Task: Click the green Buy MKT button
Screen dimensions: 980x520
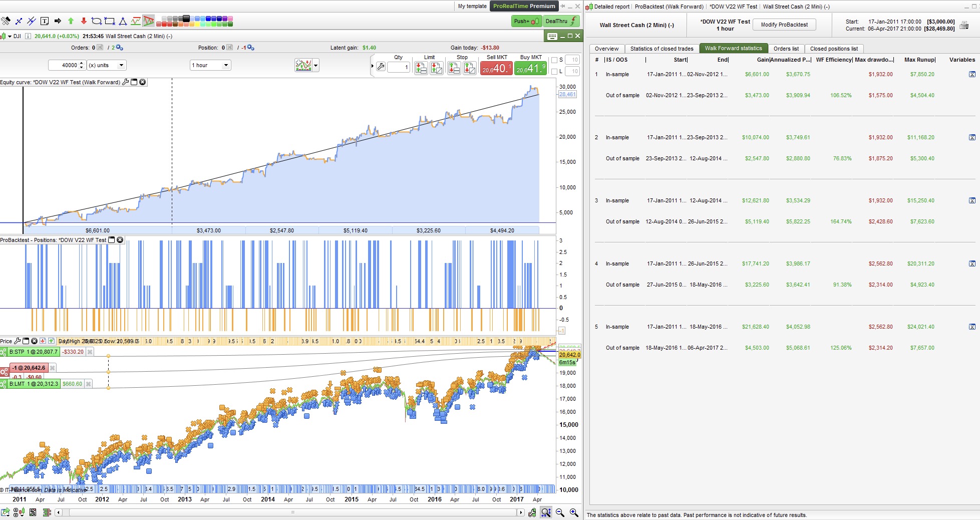Action: pos(530,69)
